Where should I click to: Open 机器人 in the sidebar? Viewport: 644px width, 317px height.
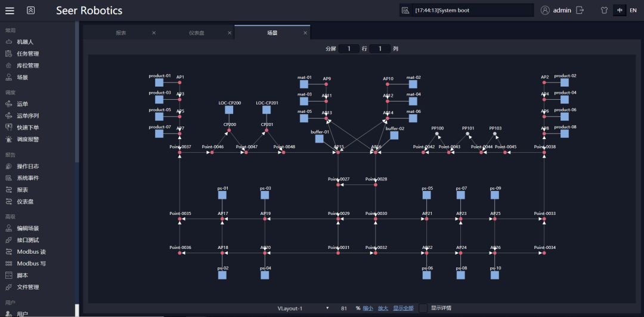pos(24,42)
